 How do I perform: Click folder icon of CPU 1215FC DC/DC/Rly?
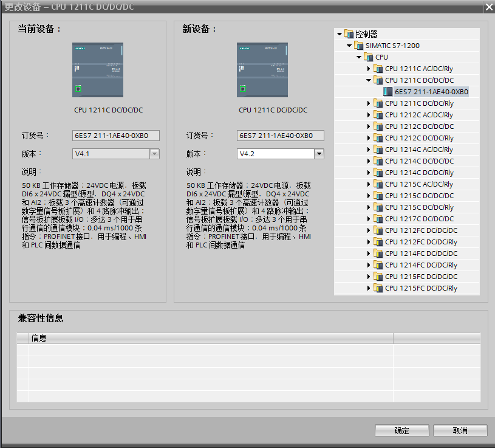[378, 288]
